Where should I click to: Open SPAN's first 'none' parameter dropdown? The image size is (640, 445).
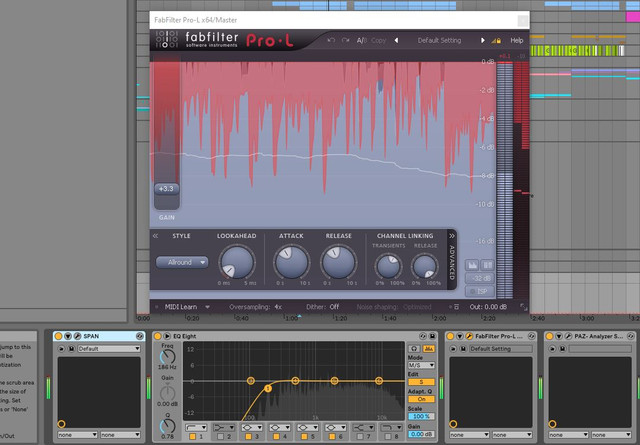point(77,435)
